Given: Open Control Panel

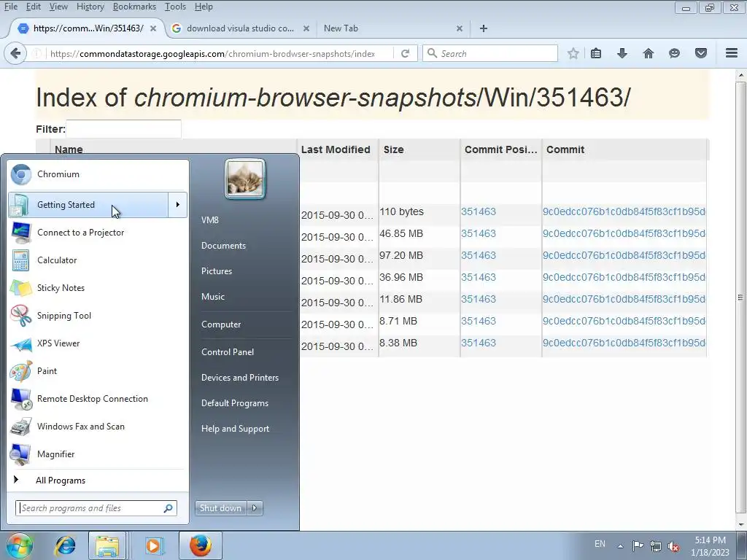Looking at the screenshot, I should [228, 352].
